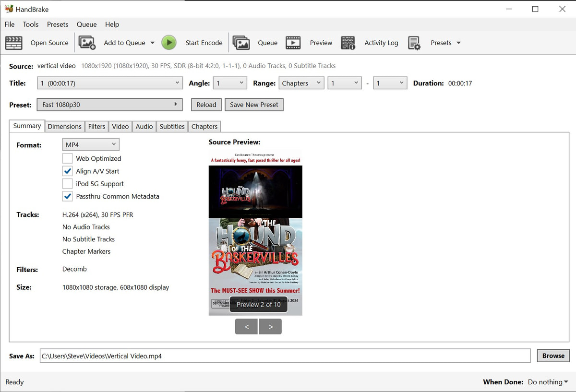Open the Queue panel icon
The width and height of the screenshot is (576, 392).
click(x=241, y=43)
